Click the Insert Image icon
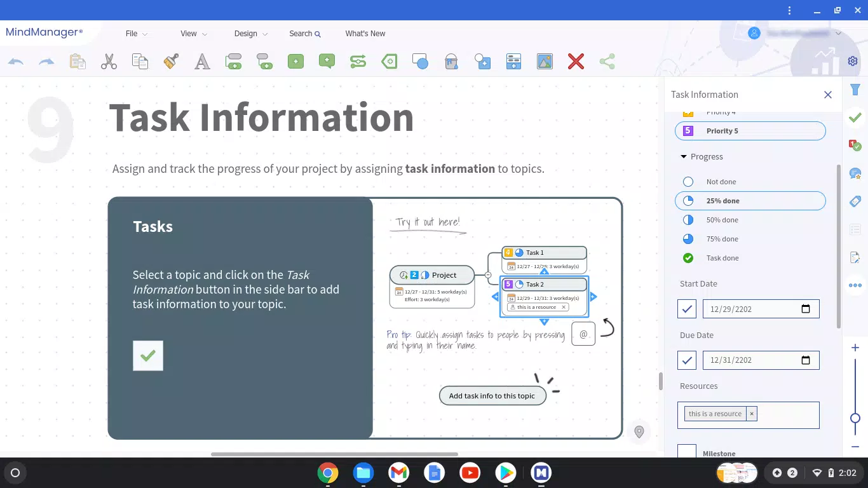 545,62
